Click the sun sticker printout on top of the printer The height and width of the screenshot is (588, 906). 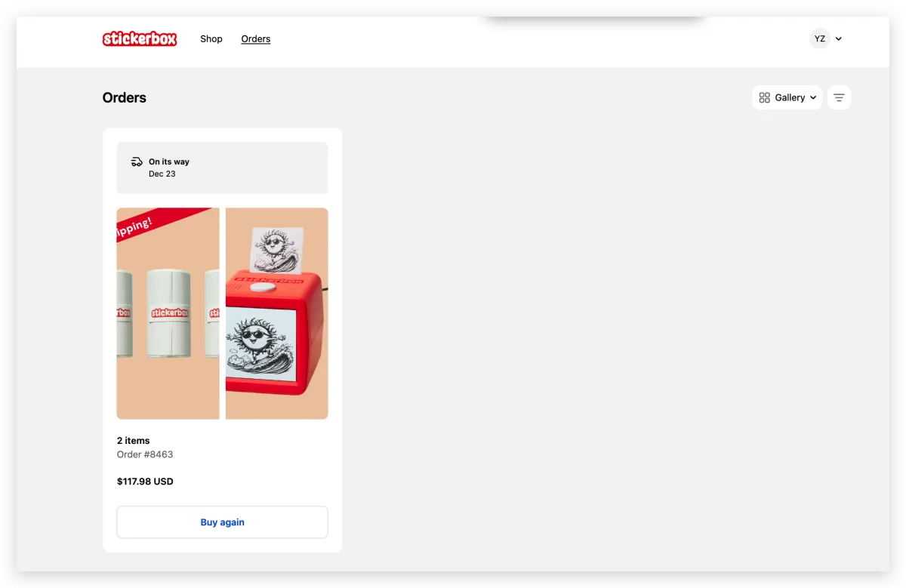pos(277,248)
